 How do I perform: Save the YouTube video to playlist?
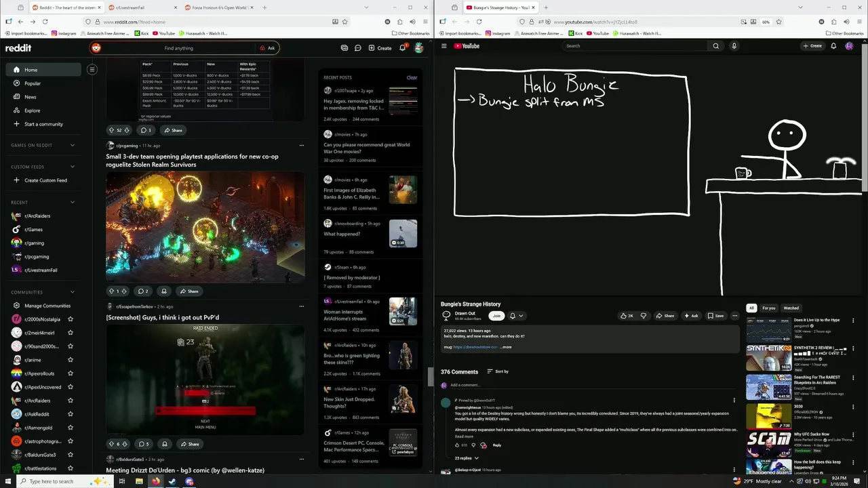pyautogui.click(x=715, y=316)
